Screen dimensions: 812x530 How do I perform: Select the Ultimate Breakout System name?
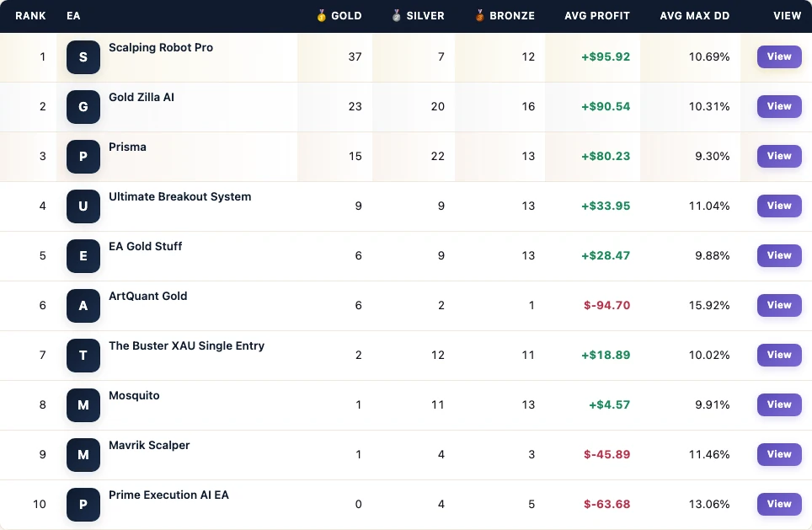(x=179, y=197)
